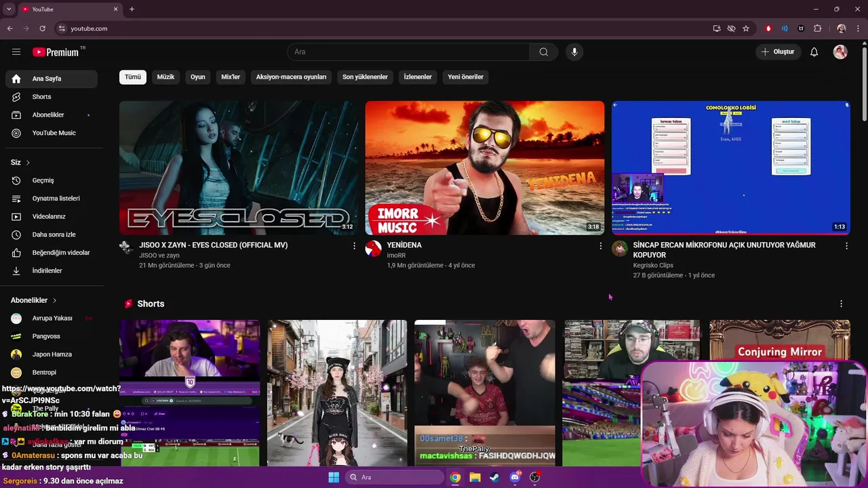Screen dimensions: 868x488
Task: Click the search magnifier button
Action: (x=544, y=52)
